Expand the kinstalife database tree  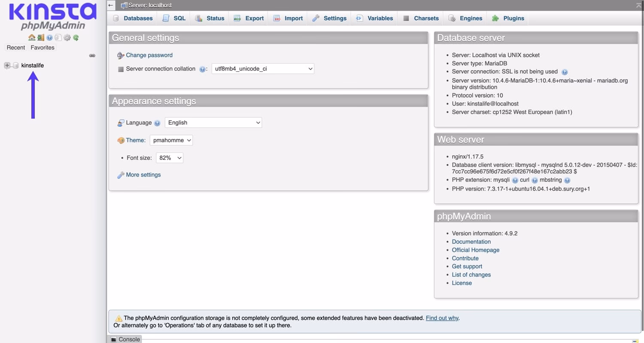(x=8, y=65)
